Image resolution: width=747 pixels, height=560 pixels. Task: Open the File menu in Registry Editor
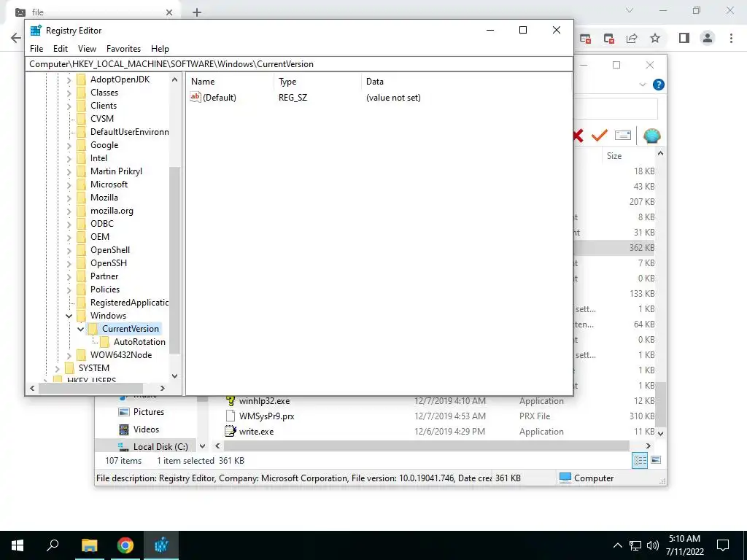point(36,49)
